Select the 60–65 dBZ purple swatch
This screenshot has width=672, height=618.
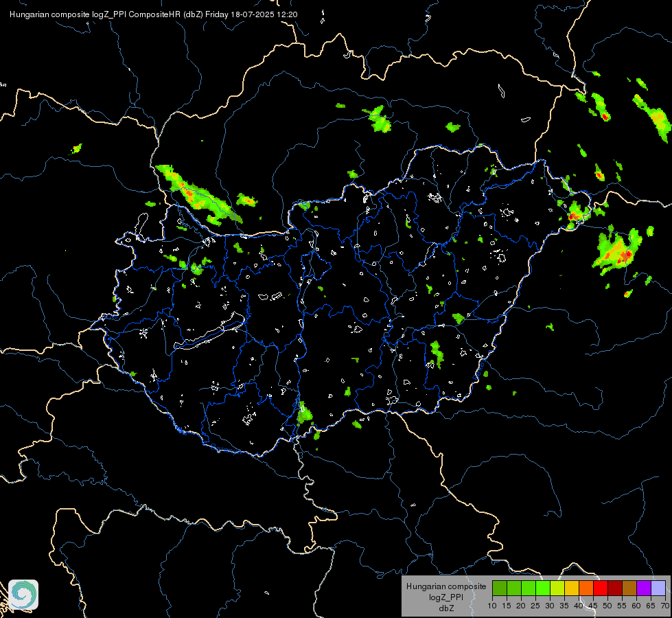644,588
